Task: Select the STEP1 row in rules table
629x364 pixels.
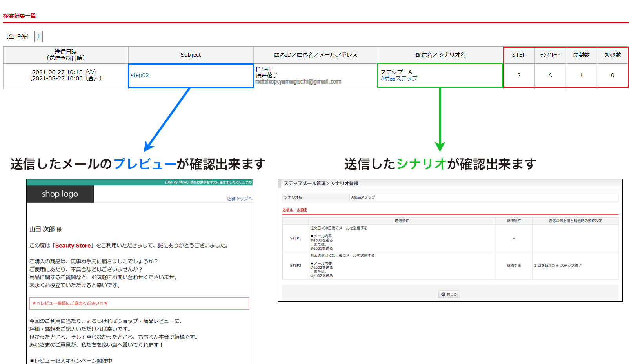Action: pyautogui.click(x=295, y=238)
